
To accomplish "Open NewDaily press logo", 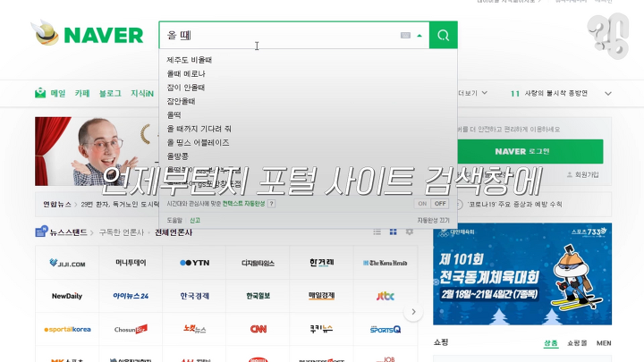I will 67,296.
